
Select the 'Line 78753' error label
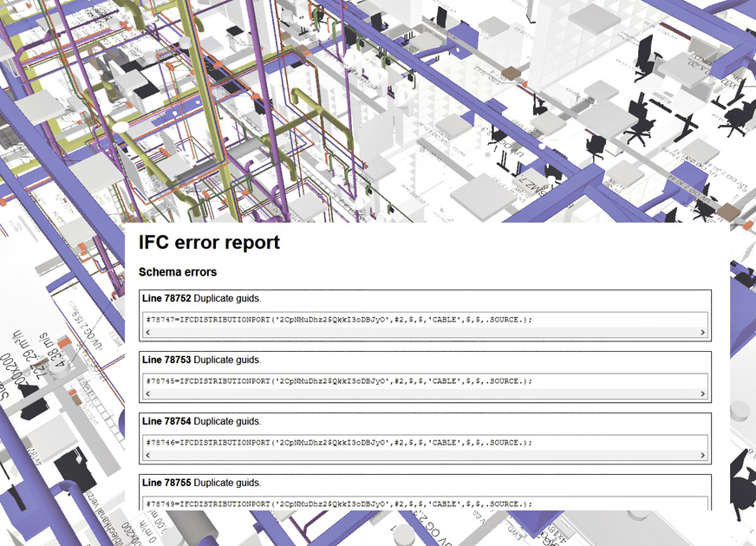[x=166, y=360]
